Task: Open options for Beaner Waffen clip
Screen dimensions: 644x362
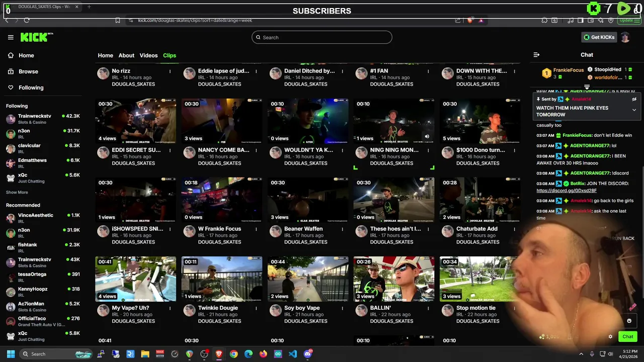Action: point(342,229)
